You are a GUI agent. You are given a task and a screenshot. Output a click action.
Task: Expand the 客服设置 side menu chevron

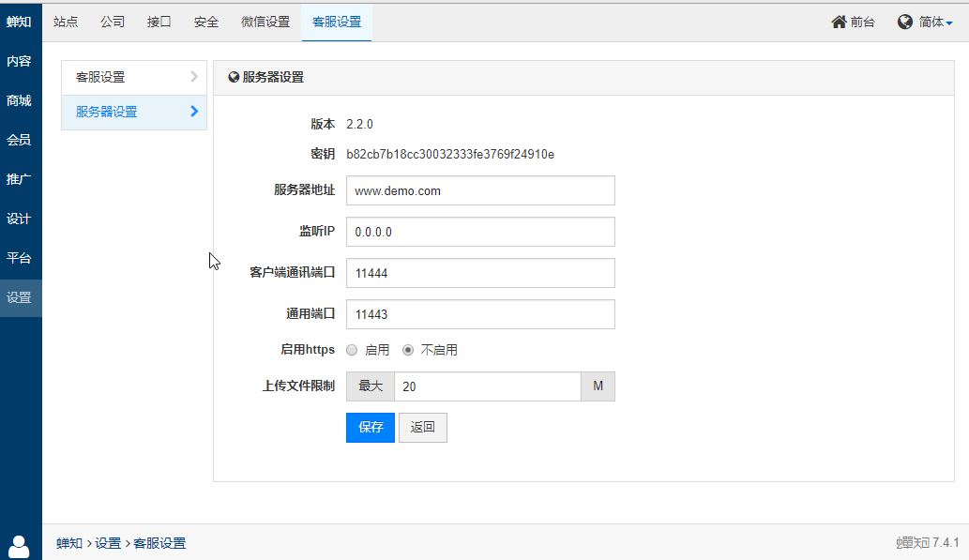[x=194, y=77]
